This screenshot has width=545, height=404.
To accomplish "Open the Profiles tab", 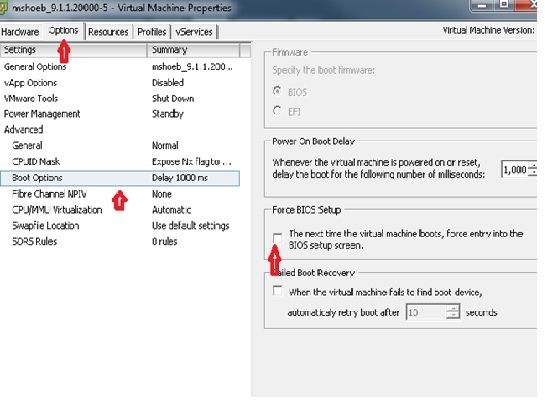I will (x=152, y=32).
